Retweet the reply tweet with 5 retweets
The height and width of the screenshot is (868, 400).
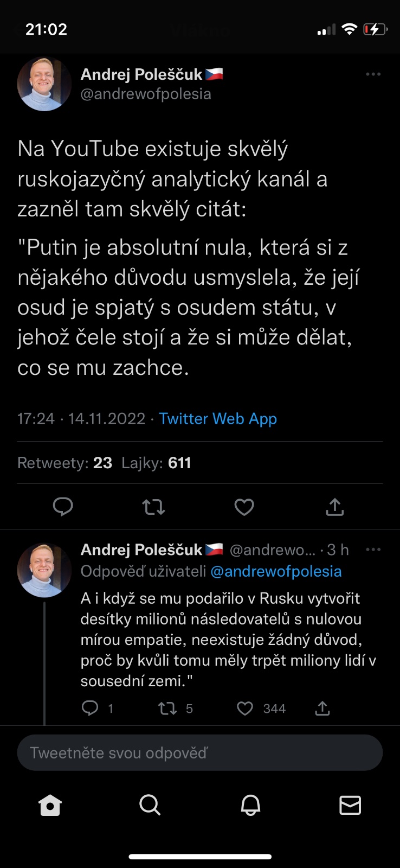pyautogui.click(x=167, y=708)
